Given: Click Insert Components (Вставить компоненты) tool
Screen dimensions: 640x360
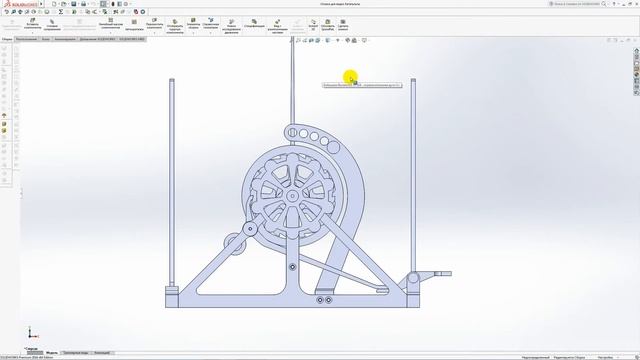Looking at the screenshot, I should coord(33,24).
